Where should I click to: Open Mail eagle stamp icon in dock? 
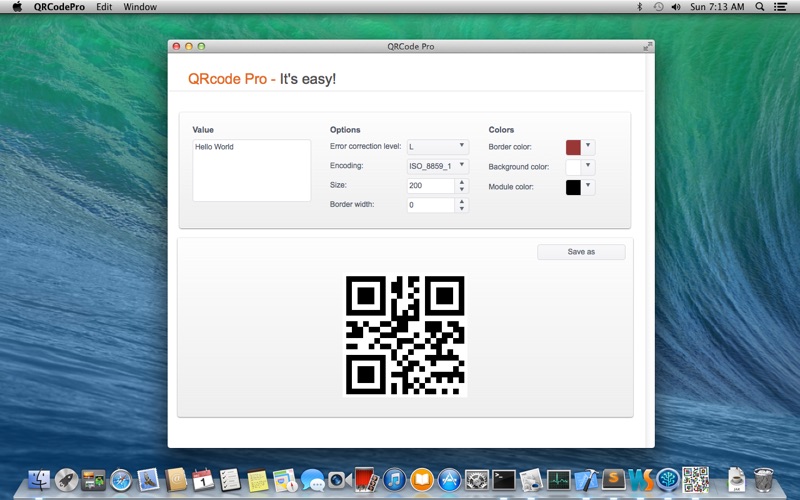148,480
